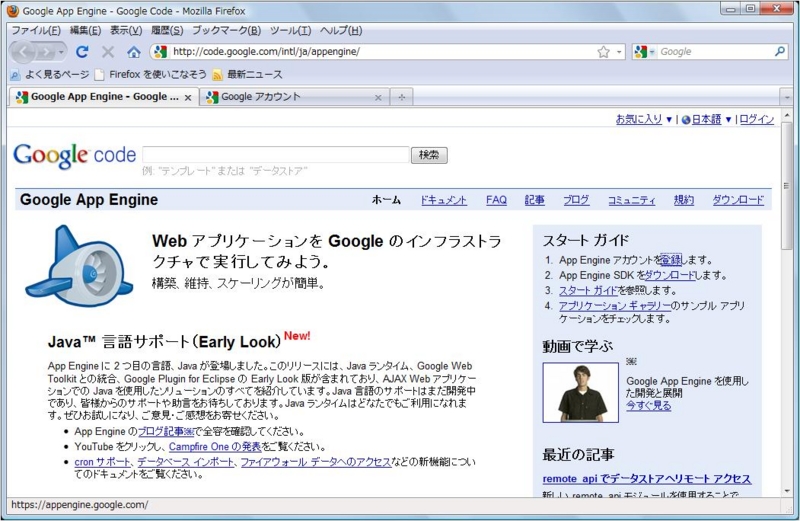Open the 記事 navigation link
The height and width of the screenshot is (521, 800).
[534, 200]
